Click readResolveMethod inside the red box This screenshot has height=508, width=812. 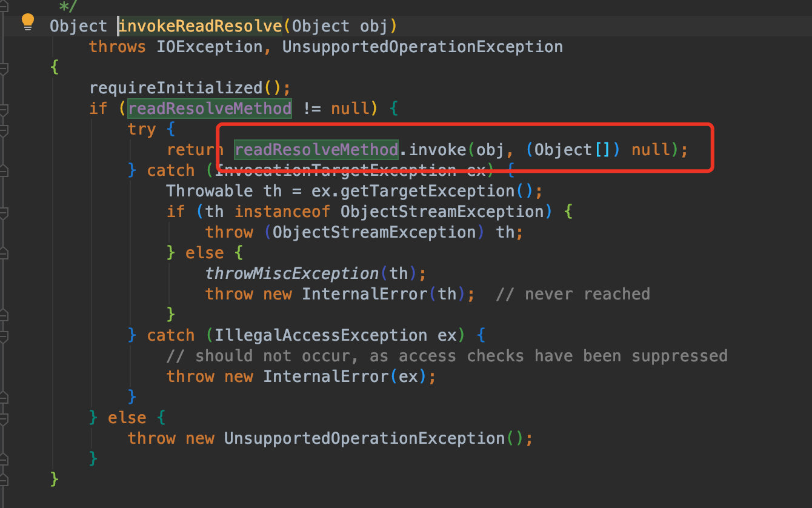pos(316,150)
